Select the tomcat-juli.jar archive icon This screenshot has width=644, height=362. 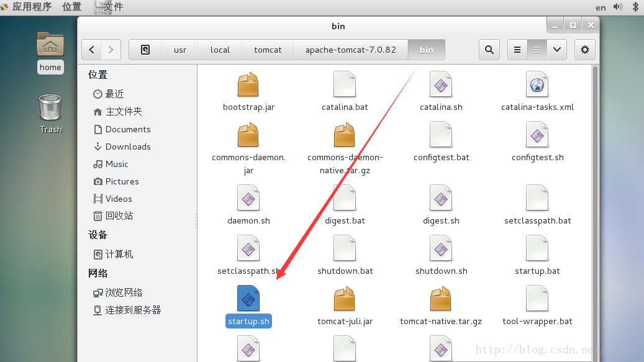344,299
